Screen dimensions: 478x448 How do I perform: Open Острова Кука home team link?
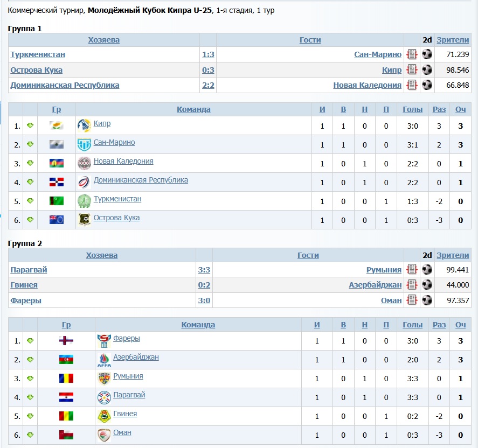pos(37,70)
